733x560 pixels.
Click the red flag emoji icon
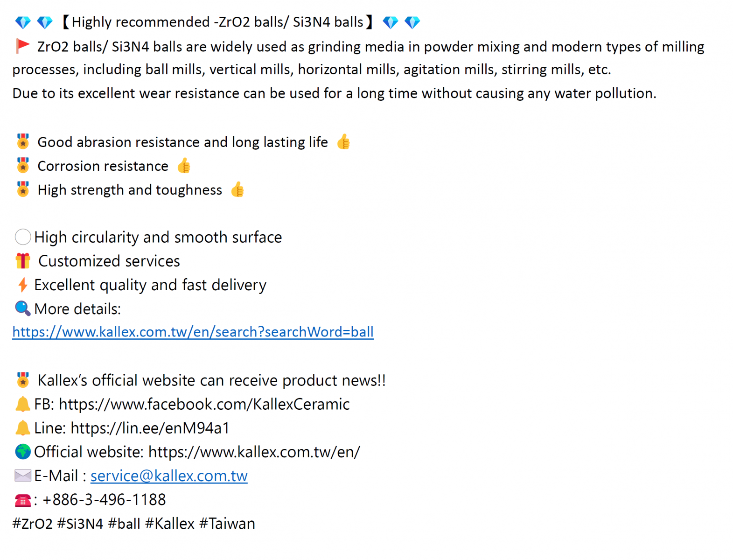(x=22, y=46)
